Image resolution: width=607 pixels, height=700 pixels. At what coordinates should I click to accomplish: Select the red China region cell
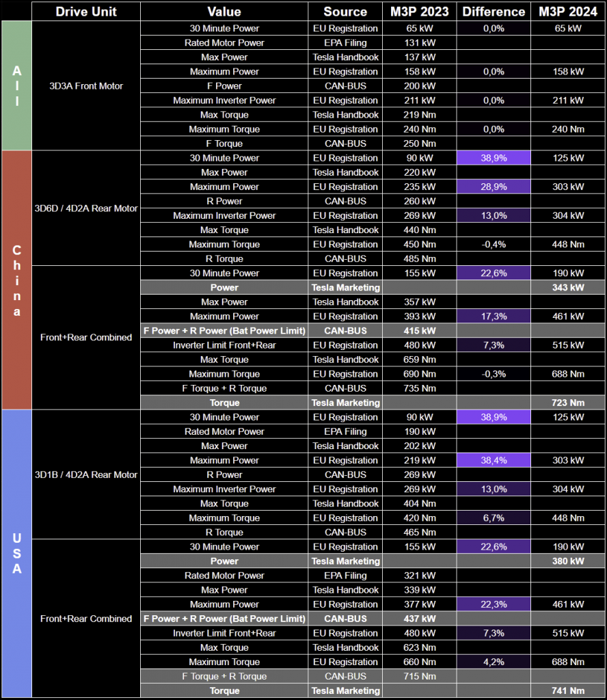[x=17, y=280]
